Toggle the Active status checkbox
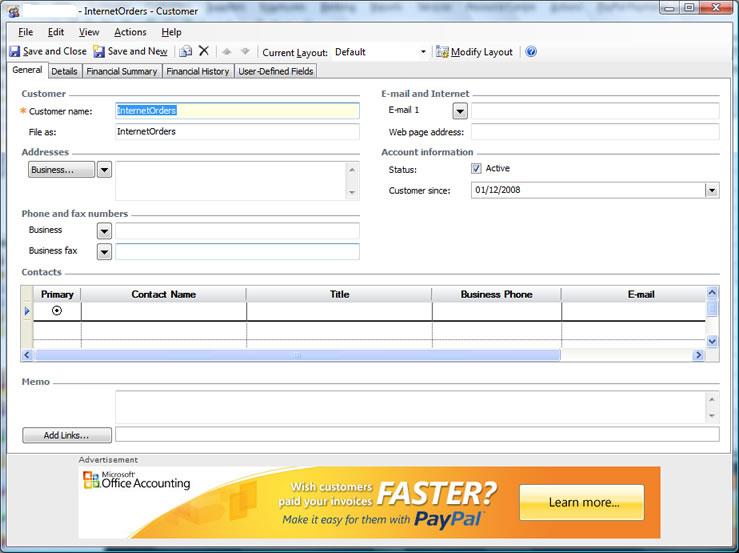This screenshot has height=553, width=739. pos(476,168)
